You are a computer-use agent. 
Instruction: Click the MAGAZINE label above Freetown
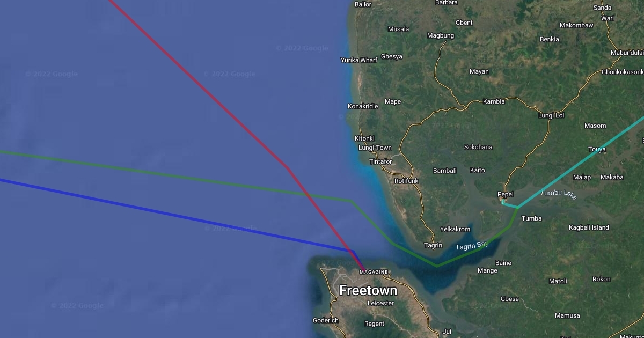[374, 272]
